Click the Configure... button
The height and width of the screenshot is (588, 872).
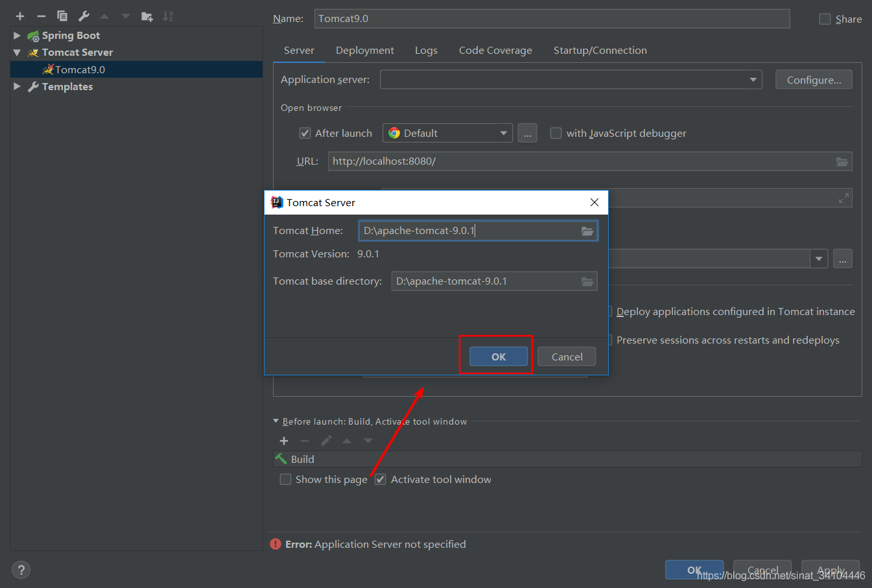[814, 80]
